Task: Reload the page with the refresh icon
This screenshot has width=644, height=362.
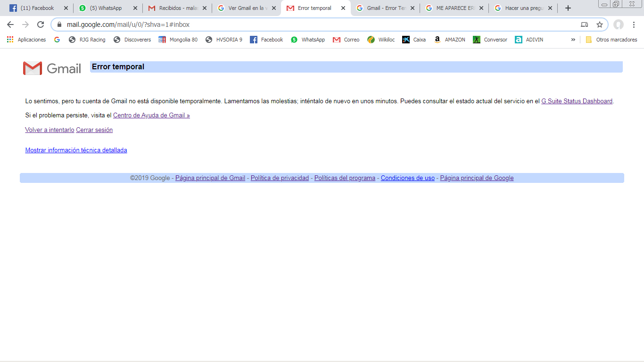Action: pos(41,25)
